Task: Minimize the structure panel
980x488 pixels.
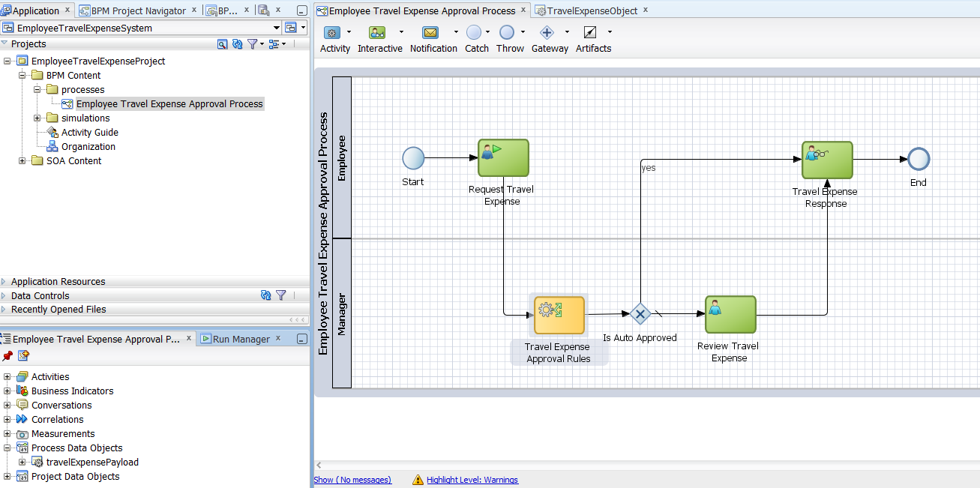Action: coord(301,339)
